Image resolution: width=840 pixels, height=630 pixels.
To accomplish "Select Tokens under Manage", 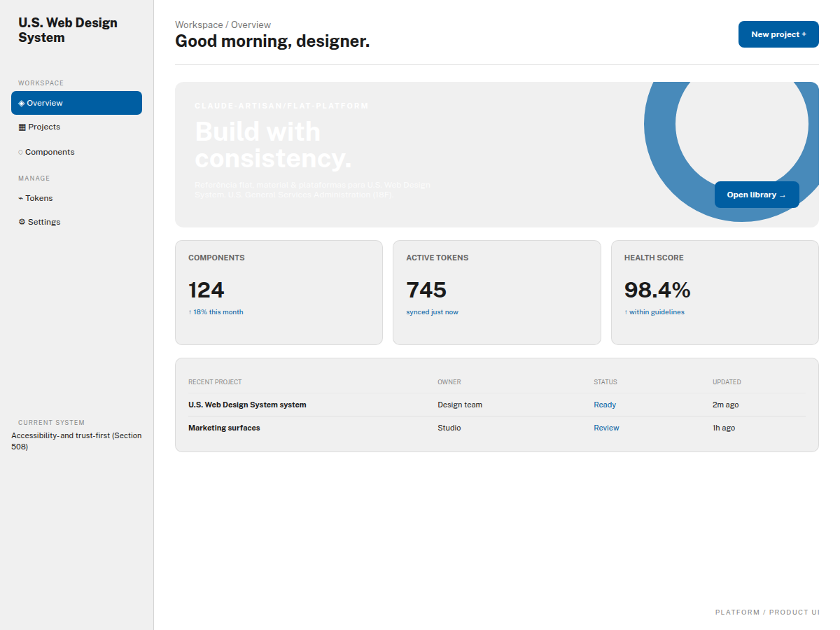I will pos(76,198).
